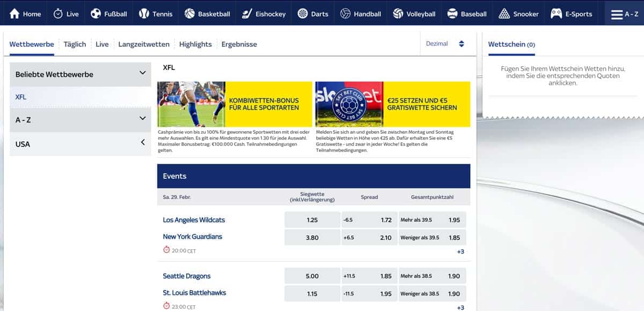Open the Highlights tab

(x=195, y=44)
